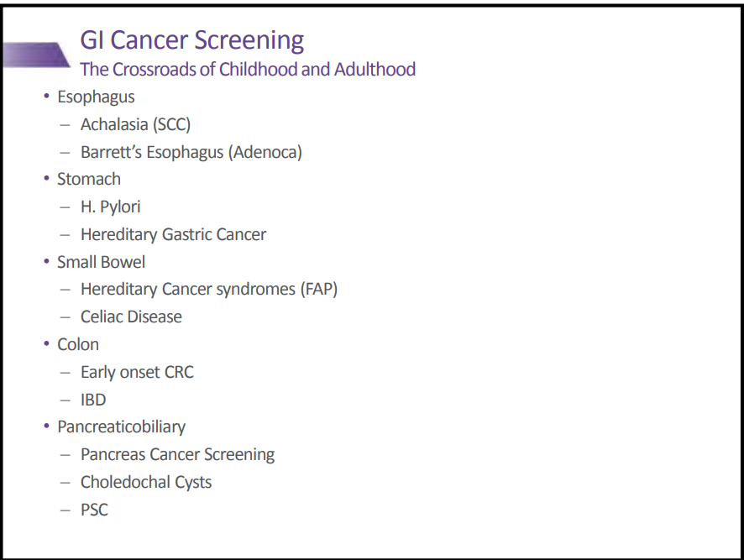Select the subtitle "The Crossroads of Childhood and Adulthood"
Viewport: 744px width, 560px height.
(x=248, y=69)
